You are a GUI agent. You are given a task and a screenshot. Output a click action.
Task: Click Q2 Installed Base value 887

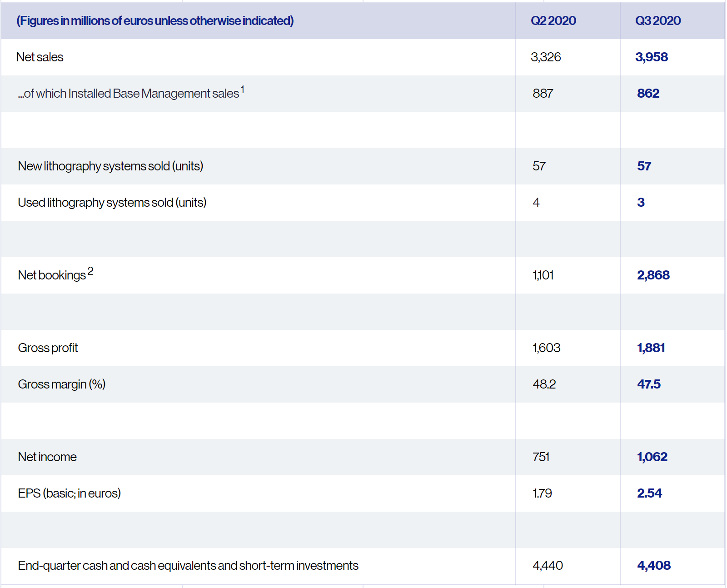pos(543,94)
